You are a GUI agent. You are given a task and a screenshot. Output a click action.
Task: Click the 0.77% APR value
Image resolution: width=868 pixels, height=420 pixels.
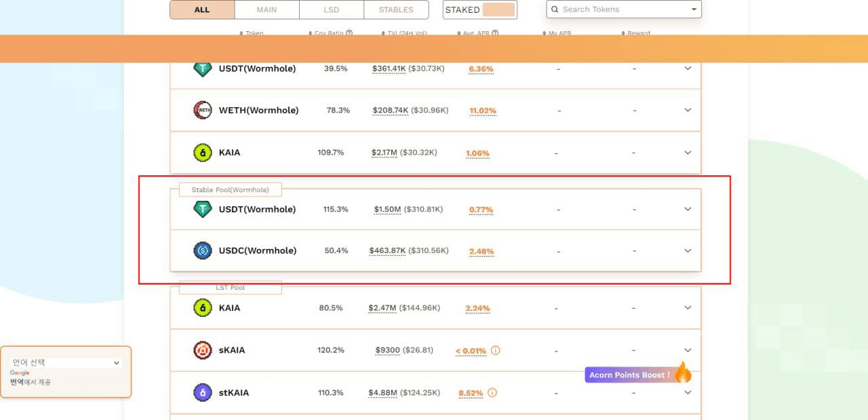481,210
